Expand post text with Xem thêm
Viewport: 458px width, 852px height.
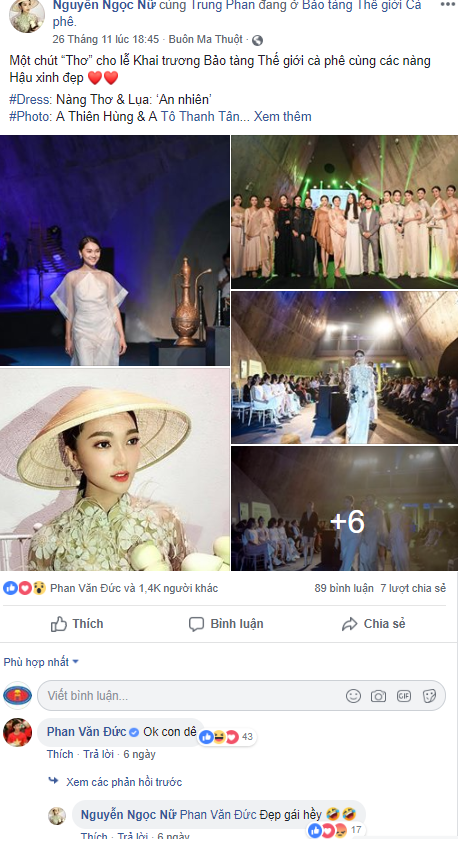pos(283,116)
